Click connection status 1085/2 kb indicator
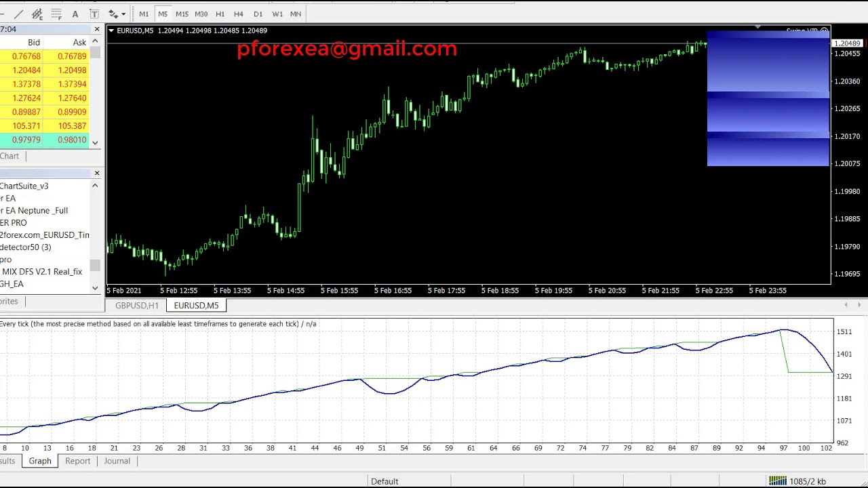The width and height of the screenshot is (868, 488). pos(797,481)
